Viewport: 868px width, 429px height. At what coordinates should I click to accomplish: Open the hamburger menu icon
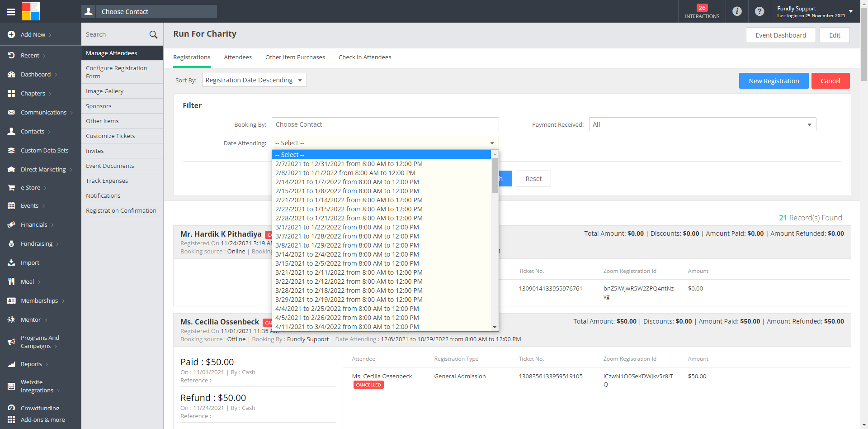click(x=11, y=12)
